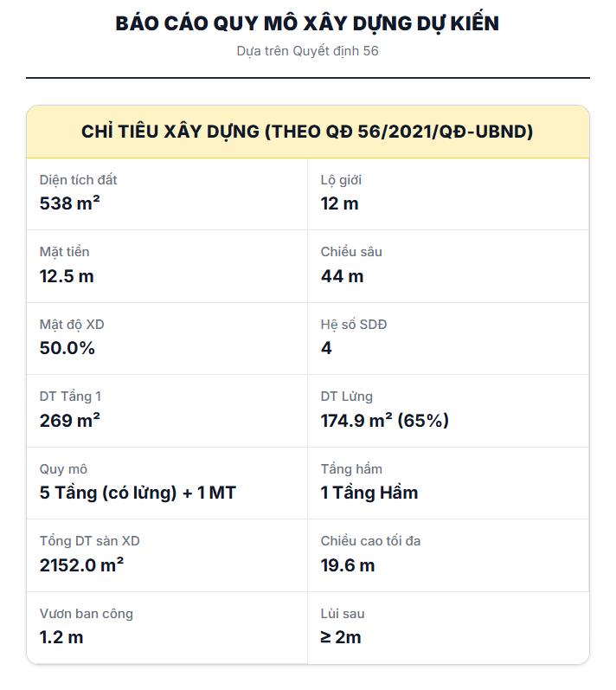The image size is (616, 690).
Task: Click the 'Diện tích đất' label
Action: click(x=78, y=179)
